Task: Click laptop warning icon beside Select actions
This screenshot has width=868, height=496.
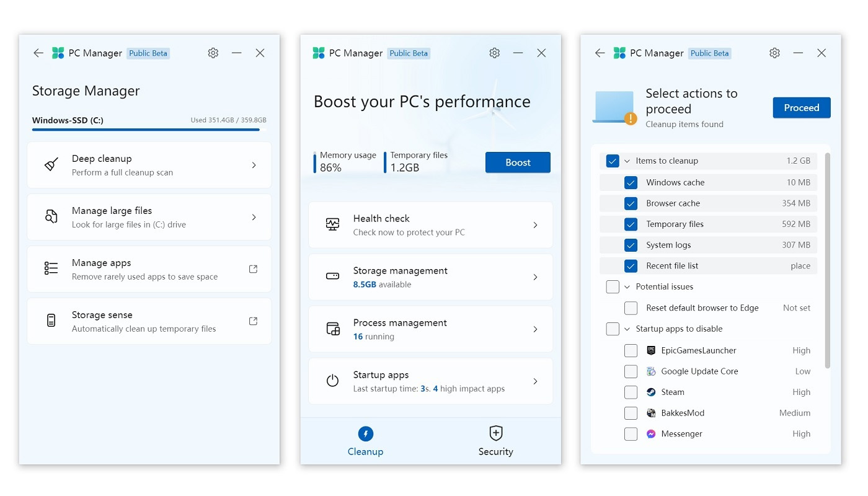Action: (614, 108)
